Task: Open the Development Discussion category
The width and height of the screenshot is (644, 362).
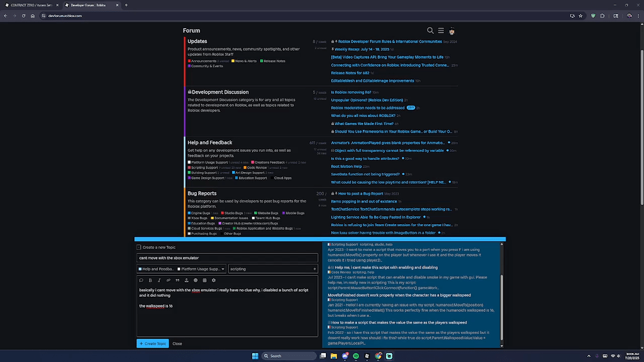Action: [220, 92]
